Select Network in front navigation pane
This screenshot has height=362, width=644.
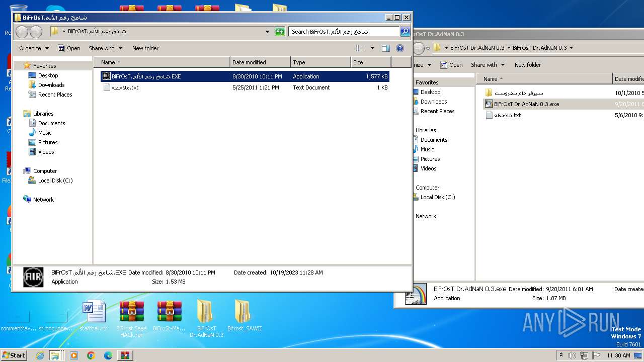(x=43, y=200)
